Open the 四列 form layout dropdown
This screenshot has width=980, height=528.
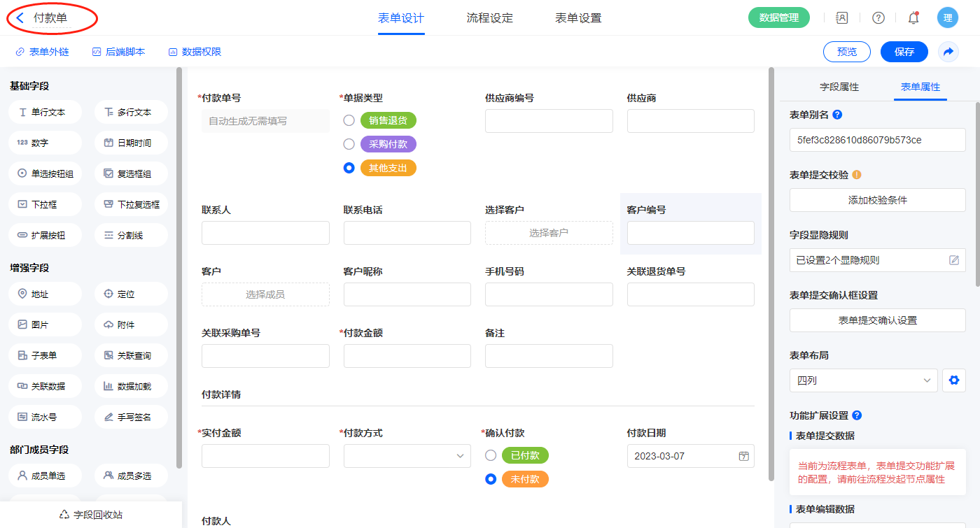863,380
